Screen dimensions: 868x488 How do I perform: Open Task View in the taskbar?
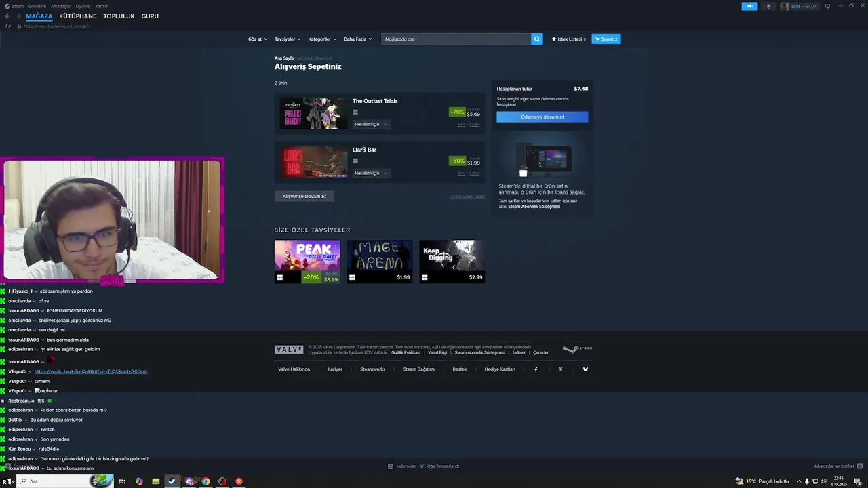click(x=122, y=481)
